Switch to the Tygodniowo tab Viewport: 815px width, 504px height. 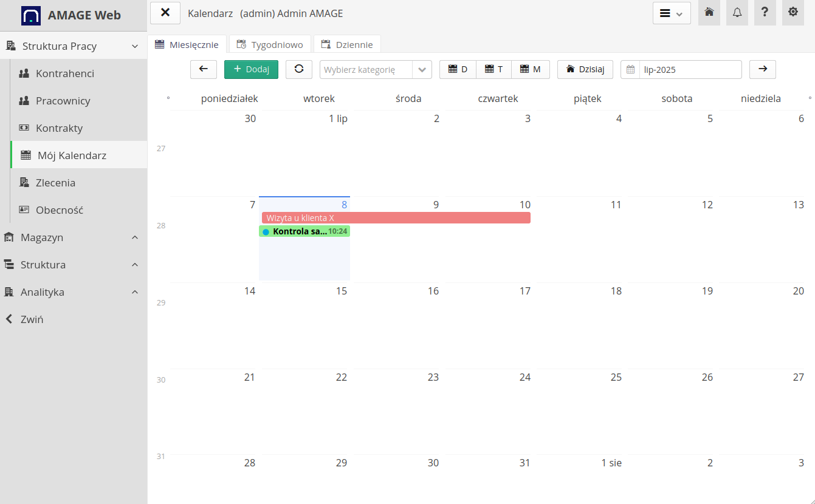click(270, 44)
